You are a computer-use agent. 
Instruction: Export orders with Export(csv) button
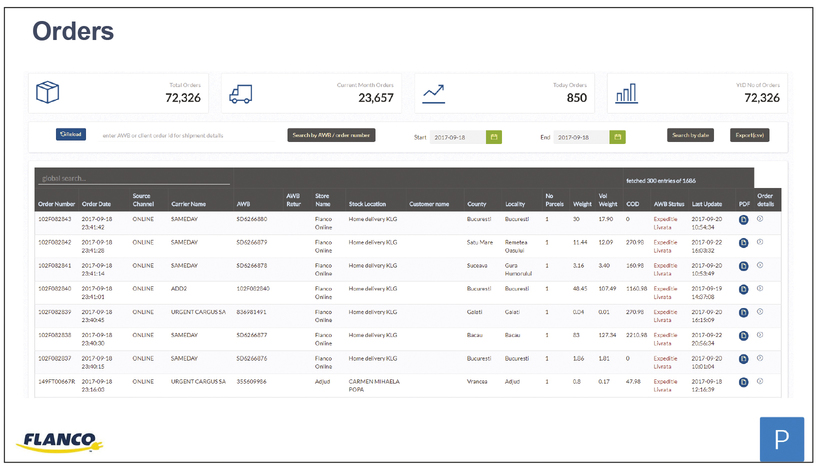click(749, 135)
